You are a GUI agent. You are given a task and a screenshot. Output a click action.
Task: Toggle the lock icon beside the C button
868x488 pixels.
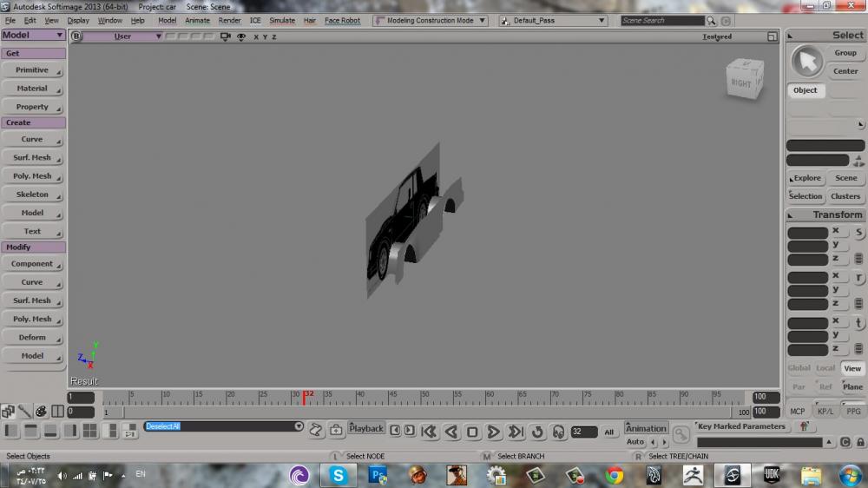(x=859, y=442)
